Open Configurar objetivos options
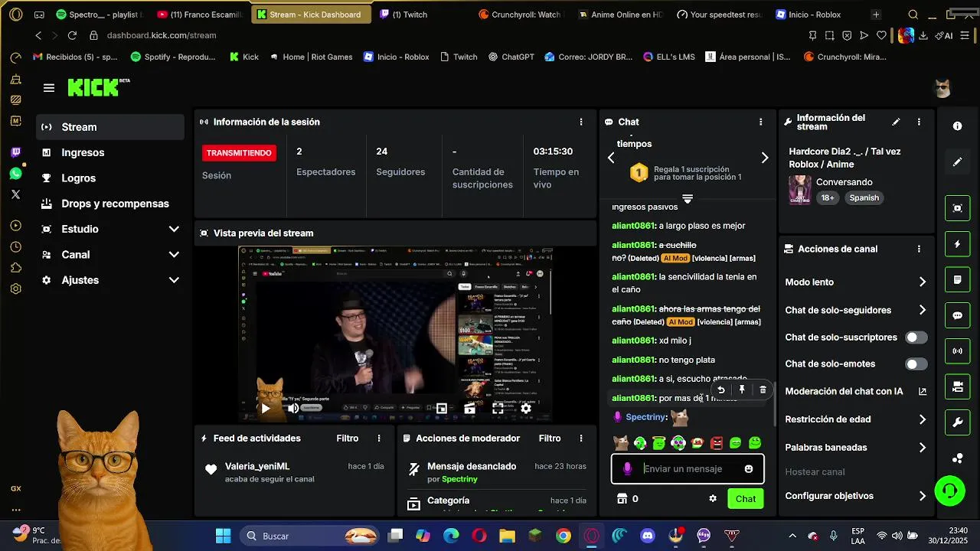 856,496
